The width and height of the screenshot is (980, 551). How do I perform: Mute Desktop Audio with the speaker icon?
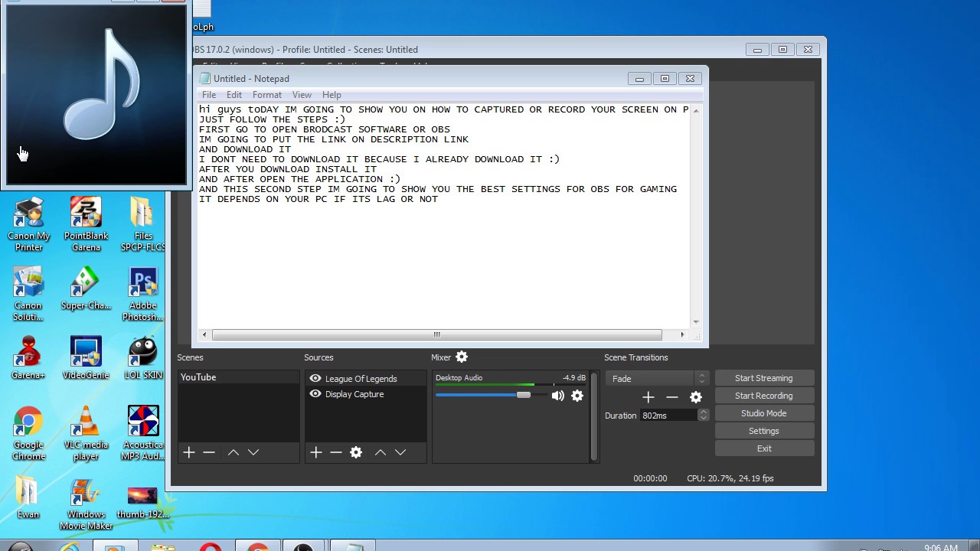coord(557,396)
